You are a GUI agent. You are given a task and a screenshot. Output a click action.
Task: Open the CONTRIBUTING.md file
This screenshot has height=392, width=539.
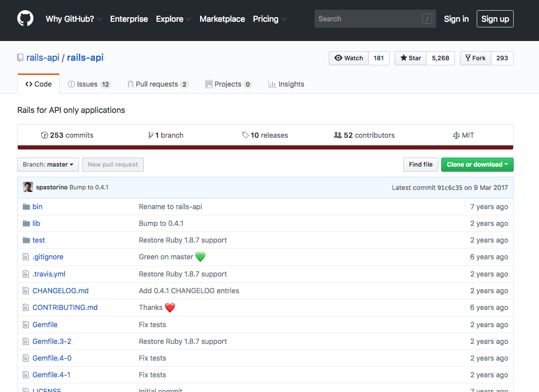pos(65,307)
